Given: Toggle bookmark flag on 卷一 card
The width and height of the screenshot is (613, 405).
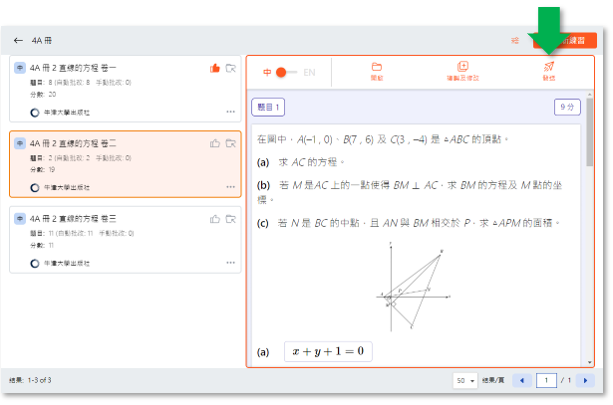Looking at the screenshot, I should click(x=231, y=68).
